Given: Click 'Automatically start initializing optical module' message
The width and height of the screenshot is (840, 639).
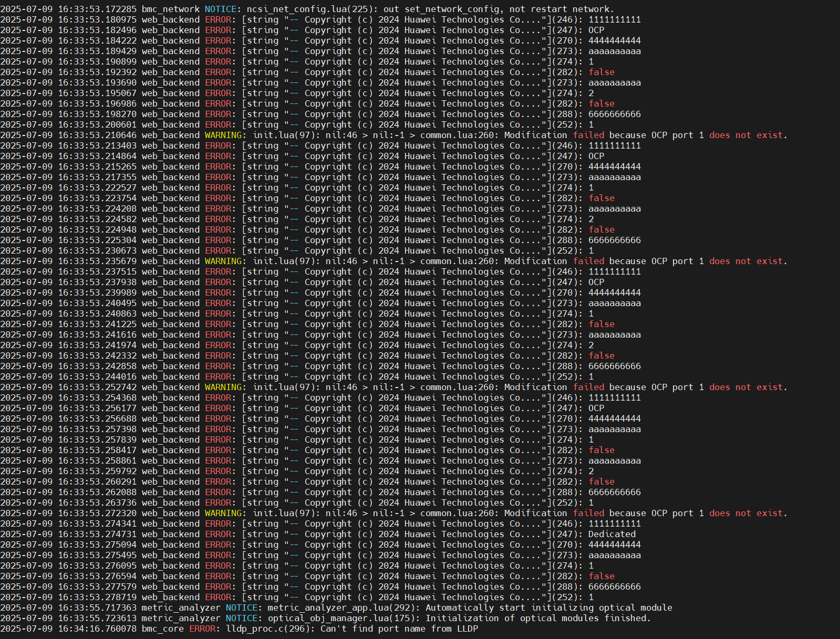Looking at the screenshot, I should (x=549, y=607).
